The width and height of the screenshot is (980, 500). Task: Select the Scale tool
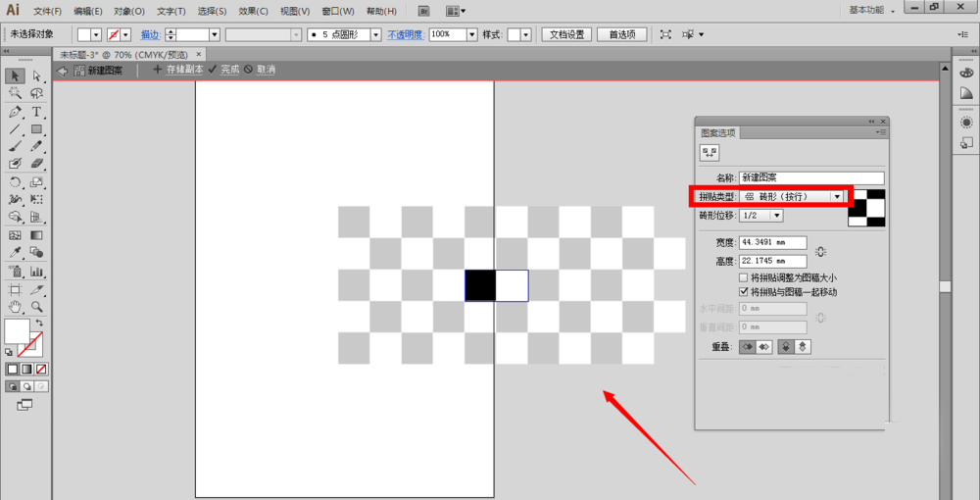click(x=37, y=182)
